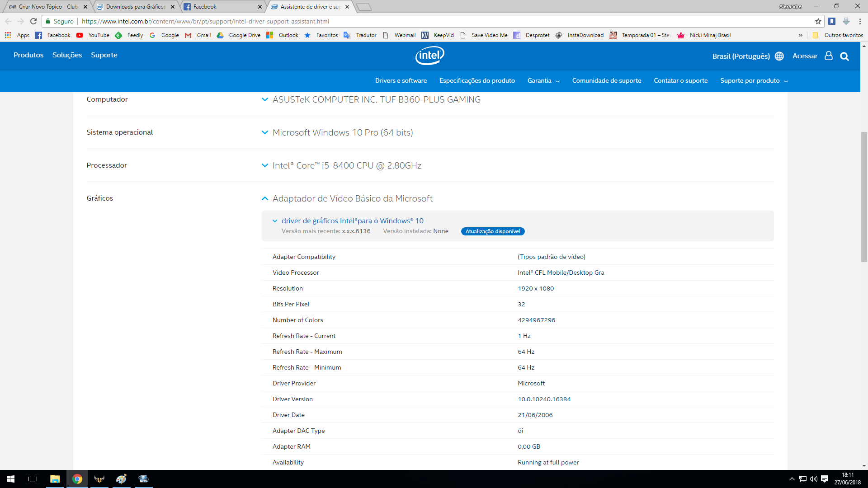This screenshot has height=488, width=868.
Task: Open Gmail bookmark
Action: coord(198,35)
